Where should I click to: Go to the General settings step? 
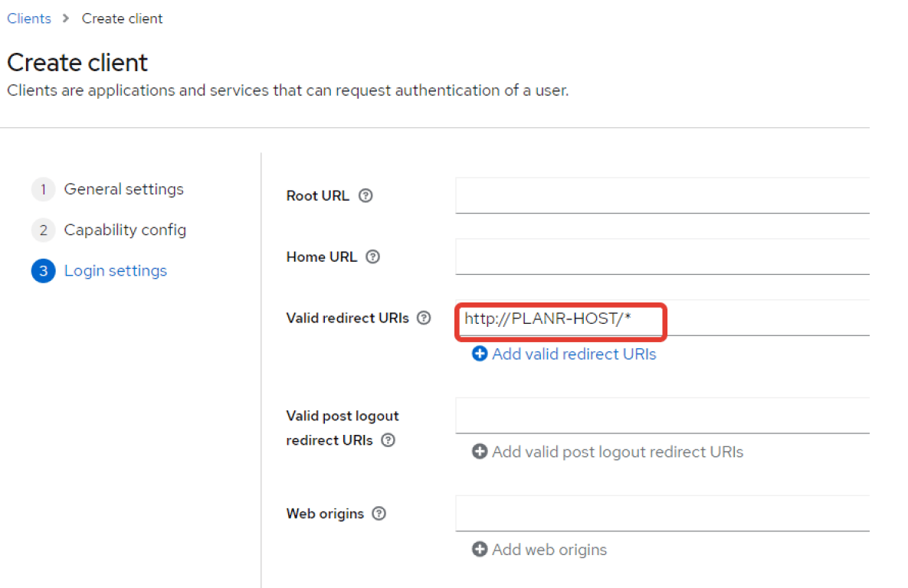tap(123, 189)
